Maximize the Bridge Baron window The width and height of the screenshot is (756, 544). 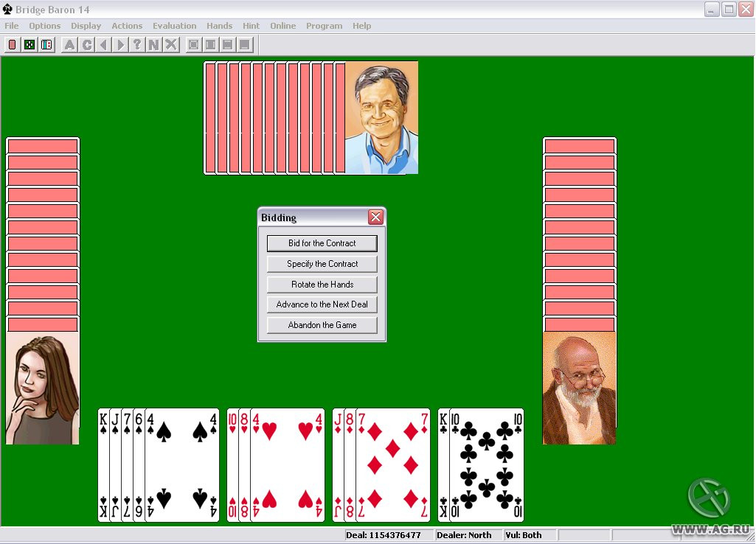729,9
